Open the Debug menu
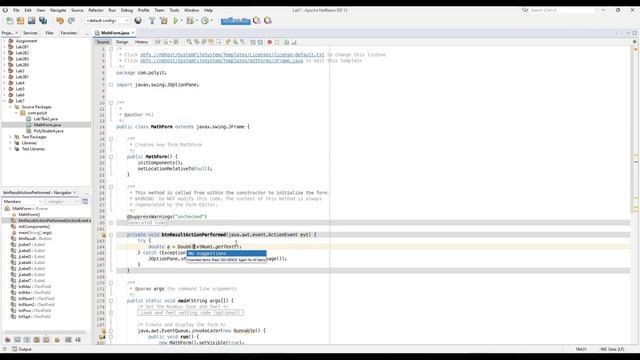Image resolution: width=640 pixels, height=360 pixels. (x=127, y=10)
